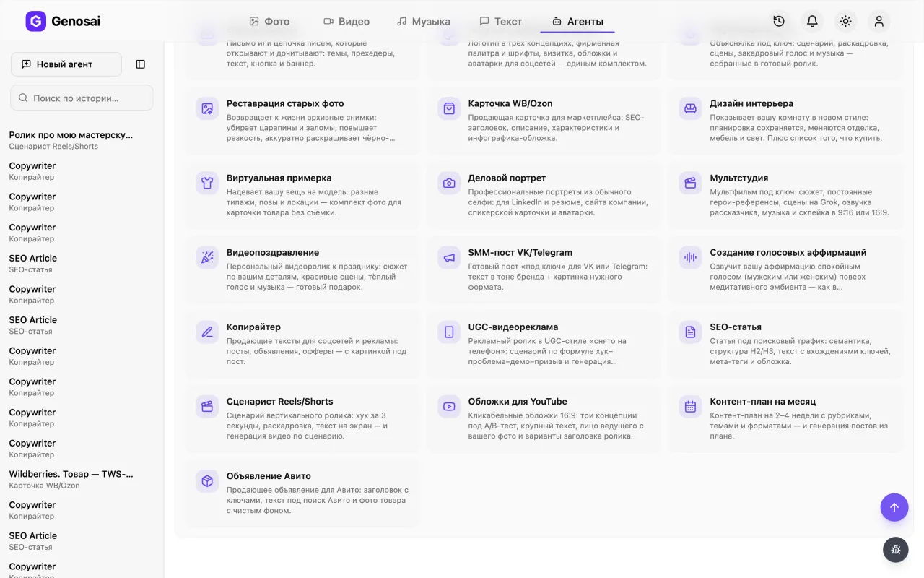Open Дизайн интерьера agent title

751,103
